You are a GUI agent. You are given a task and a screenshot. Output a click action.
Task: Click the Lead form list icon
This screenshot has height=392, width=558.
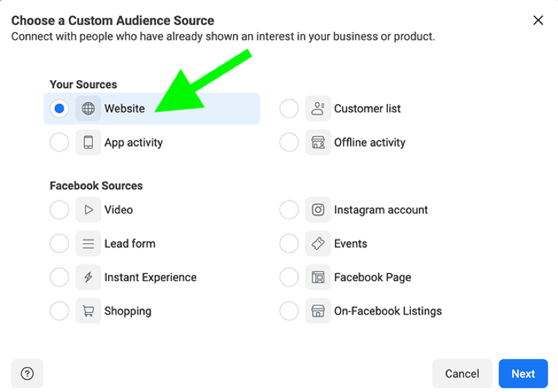89,243
